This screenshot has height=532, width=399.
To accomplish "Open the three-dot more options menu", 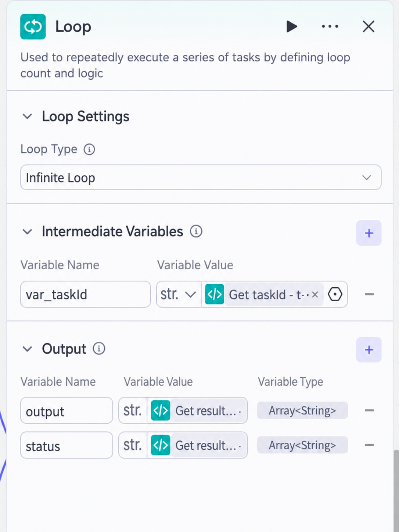I will click(x=330, y=26).
